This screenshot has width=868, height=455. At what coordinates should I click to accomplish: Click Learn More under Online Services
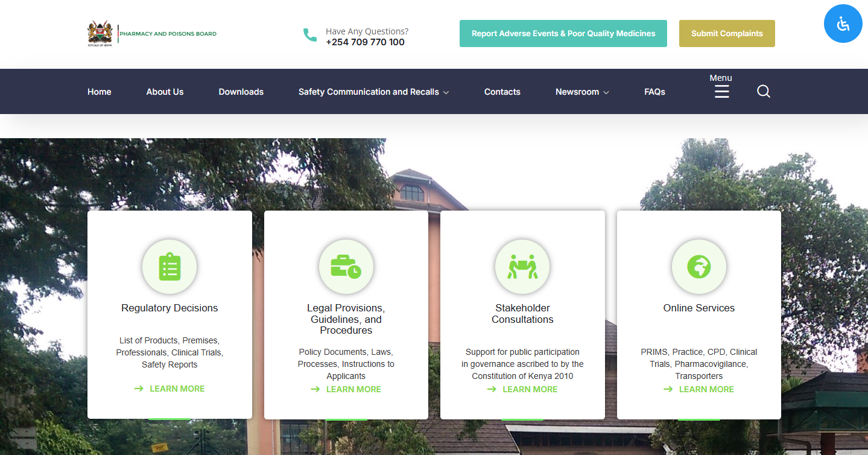[706, 389]
